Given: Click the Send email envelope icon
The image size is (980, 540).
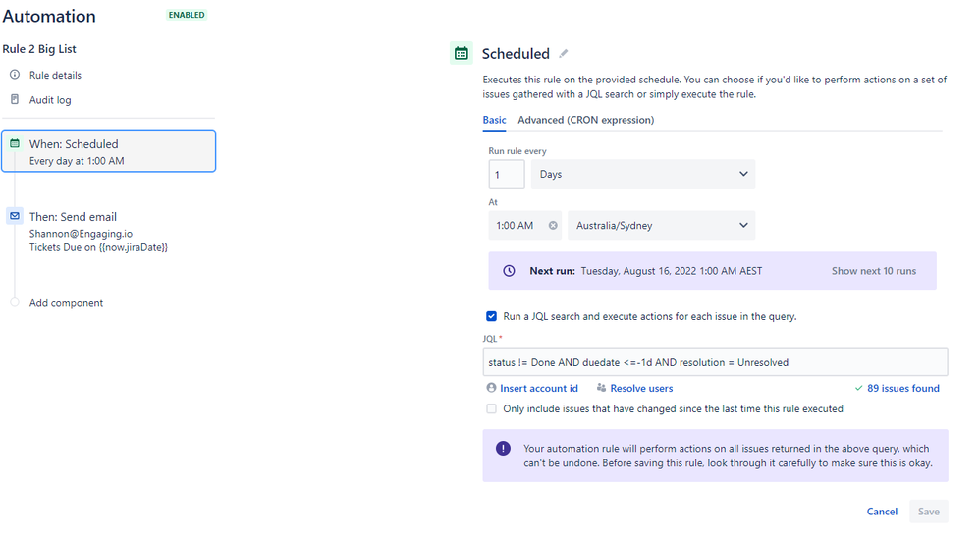Looking at the screenshot, I should click(x=15, y=216).
